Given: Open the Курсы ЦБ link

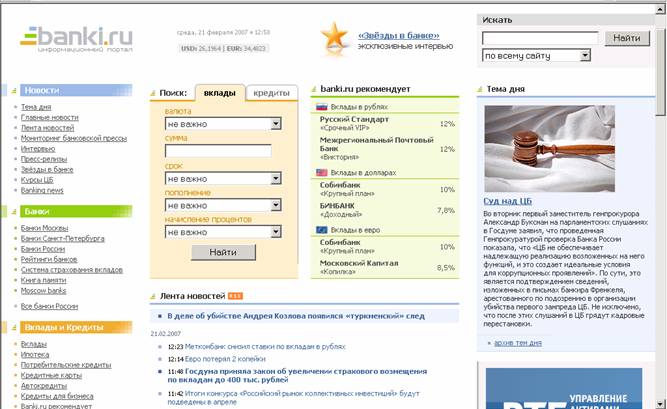Looking at the screenshot, I should [37, 180].
